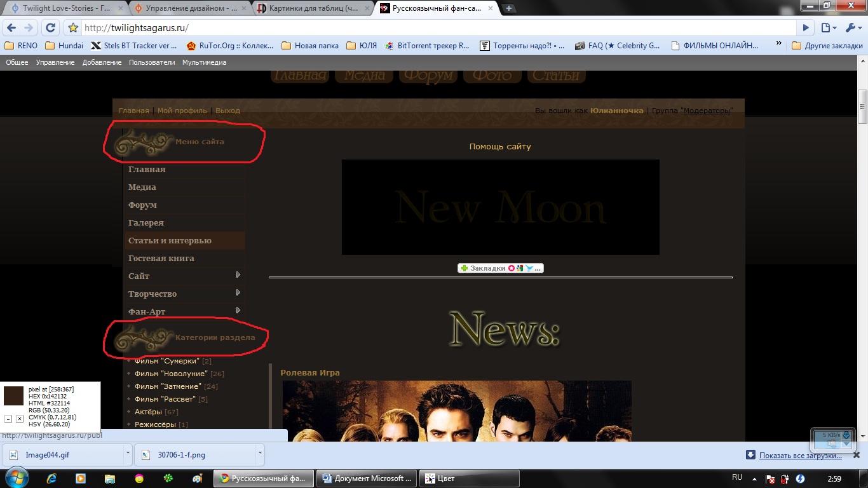This screenshot has height=488, width=868.
Task: Open a new tab with the plus button
Action: click(509, 8)
